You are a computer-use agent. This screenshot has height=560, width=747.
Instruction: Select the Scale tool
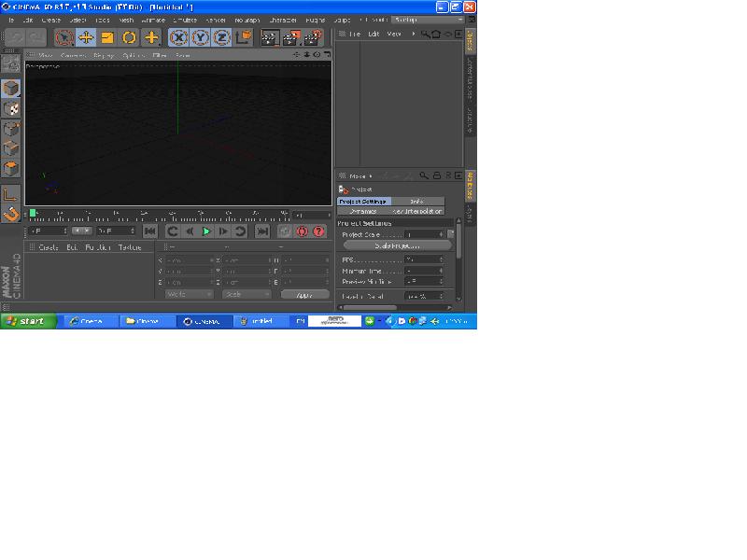coord(107,37)
